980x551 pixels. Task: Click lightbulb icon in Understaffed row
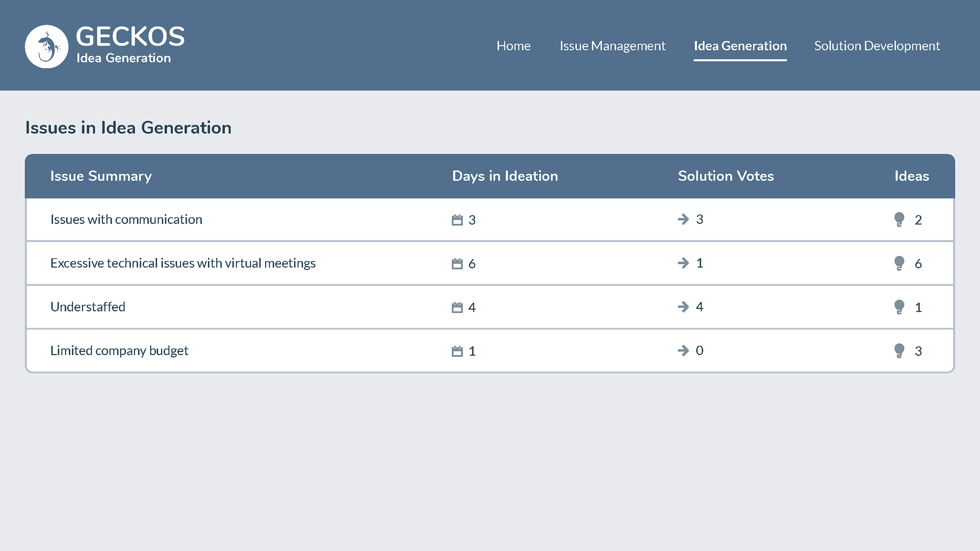coord(899,307)
